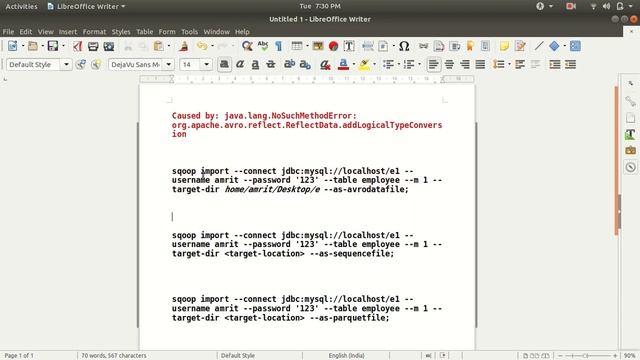The image size is (640, 360).
Task: Open the font name dropdown
Action: pyautogui.click(x=169, y=64)
